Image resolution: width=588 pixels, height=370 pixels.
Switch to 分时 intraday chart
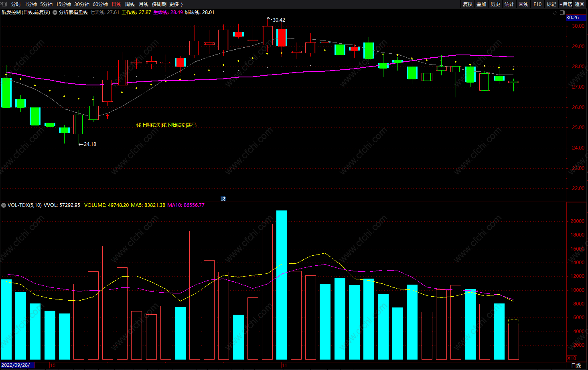point(16,4)
